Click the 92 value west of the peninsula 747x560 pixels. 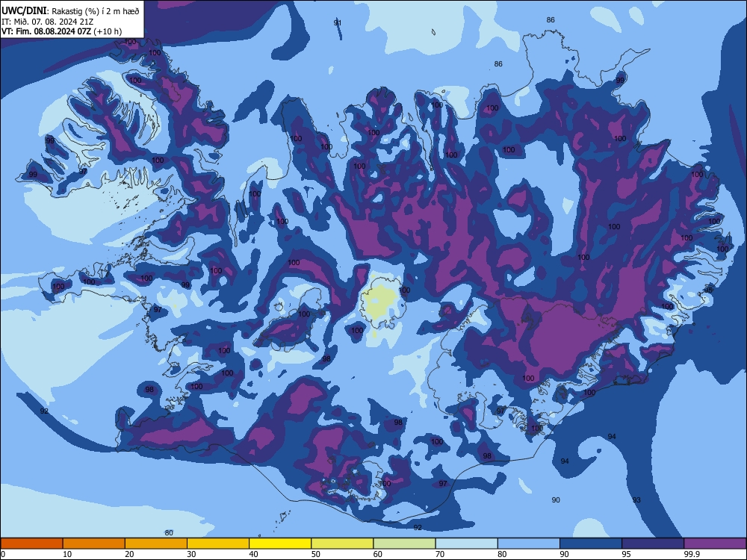(x=44, y=411)
